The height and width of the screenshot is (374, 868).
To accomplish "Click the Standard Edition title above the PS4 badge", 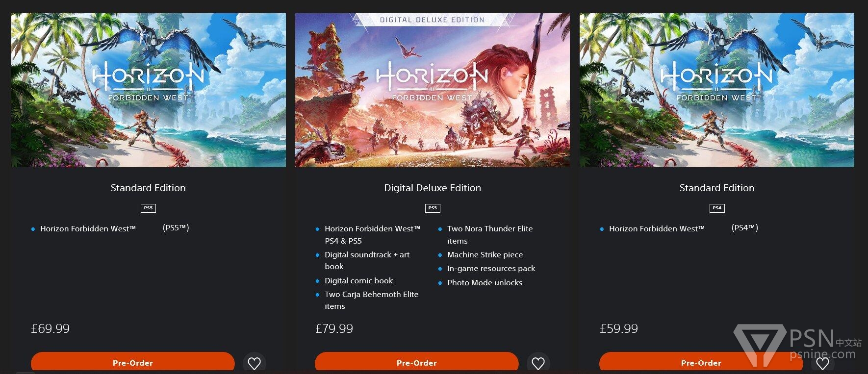I will coord(717,188).
